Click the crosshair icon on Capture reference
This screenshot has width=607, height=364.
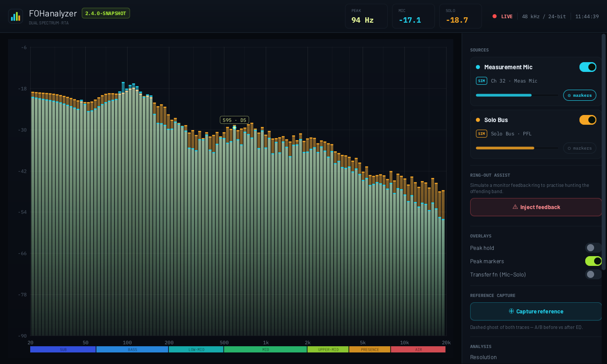click(511, 311)
